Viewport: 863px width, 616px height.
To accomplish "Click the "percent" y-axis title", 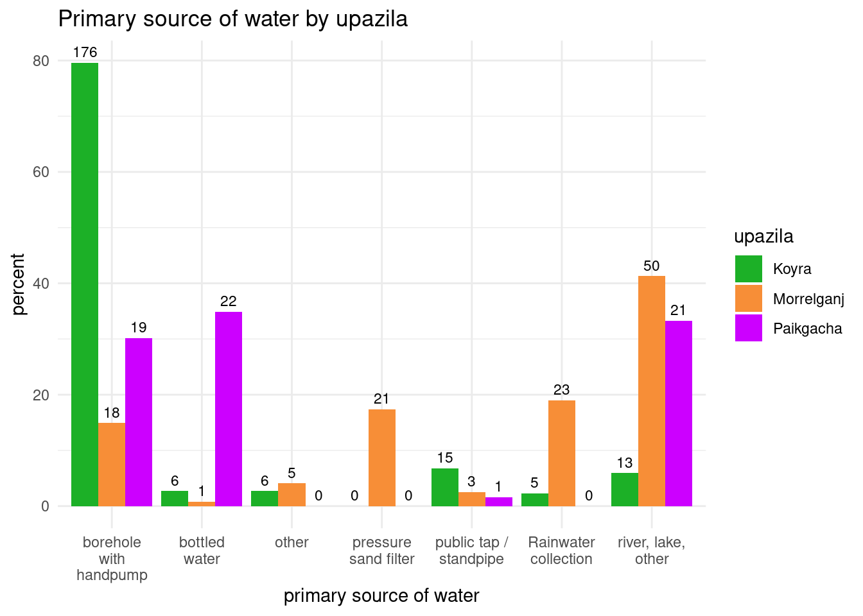I will point(18,284).
